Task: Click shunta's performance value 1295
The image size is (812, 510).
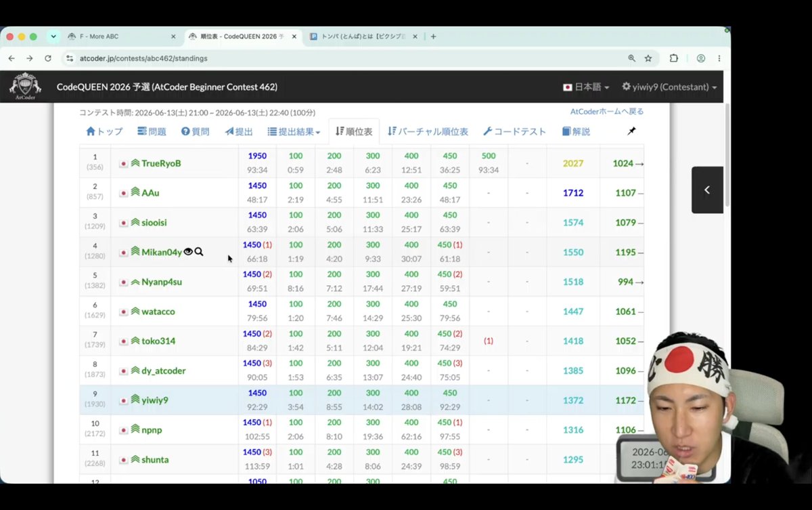Action: [x=572, y=460]
